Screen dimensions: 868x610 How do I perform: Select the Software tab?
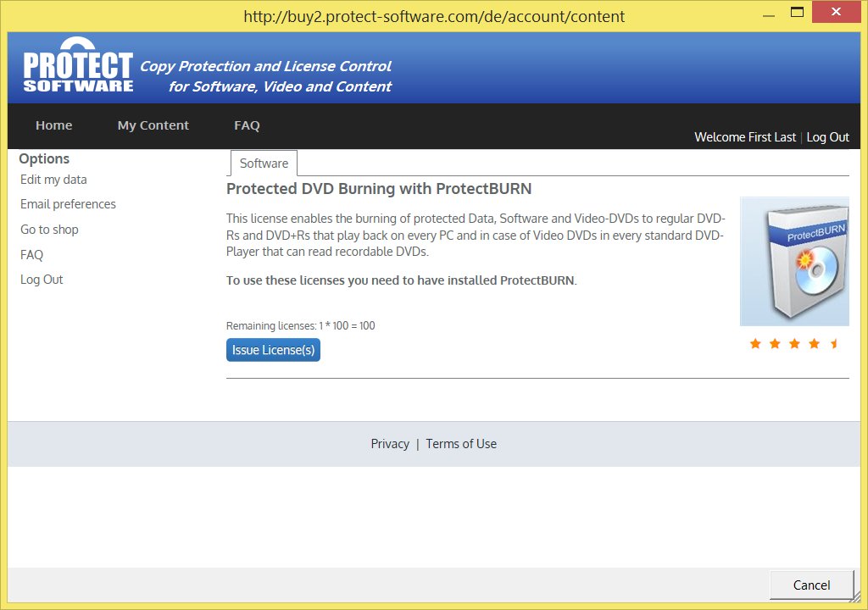click(264, 164)
